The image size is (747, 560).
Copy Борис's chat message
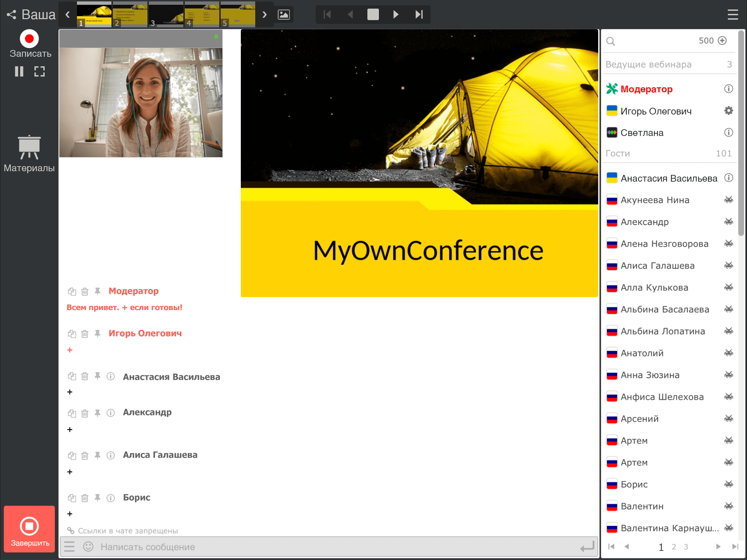(72, 498)
